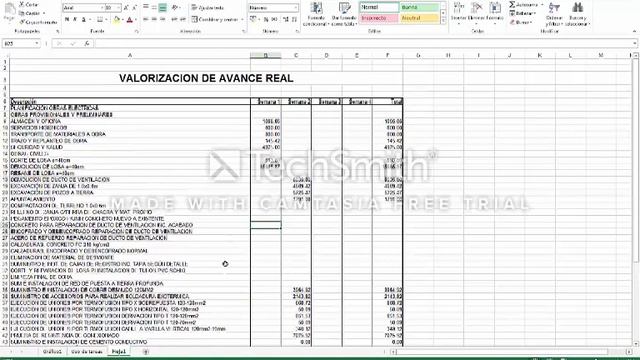Select column C header
640x360 pixels.
tap(296, 55)
